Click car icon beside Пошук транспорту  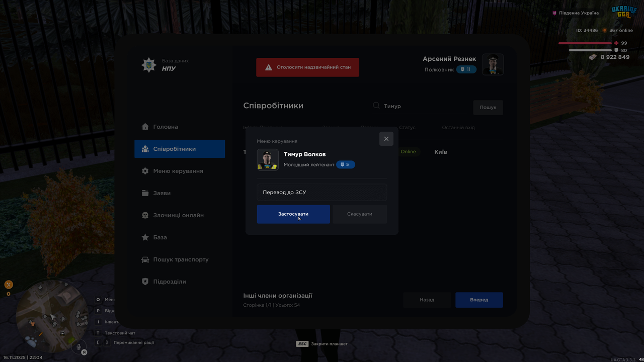tap(145, 259)
